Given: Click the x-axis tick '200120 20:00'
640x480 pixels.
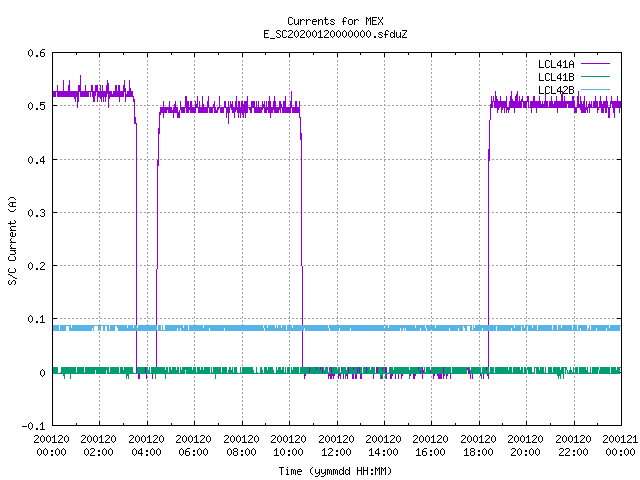Looking at the screenshot, I should pos(525,446).
